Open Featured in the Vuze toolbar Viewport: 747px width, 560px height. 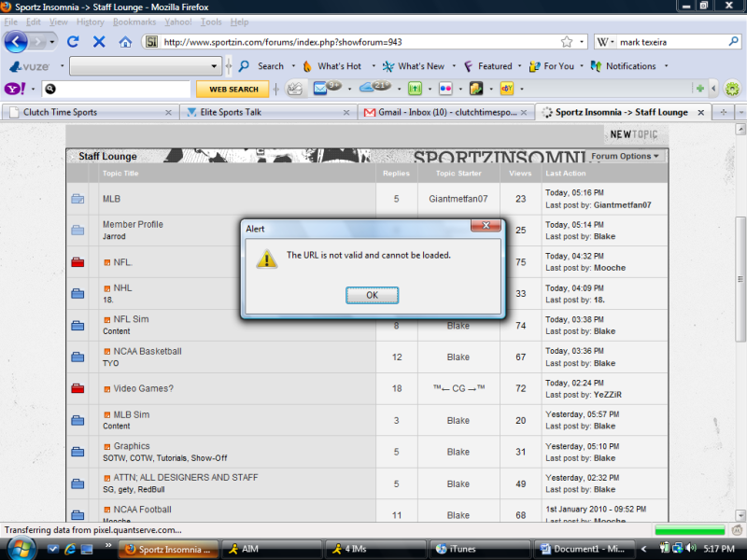[x=487, y=66]
